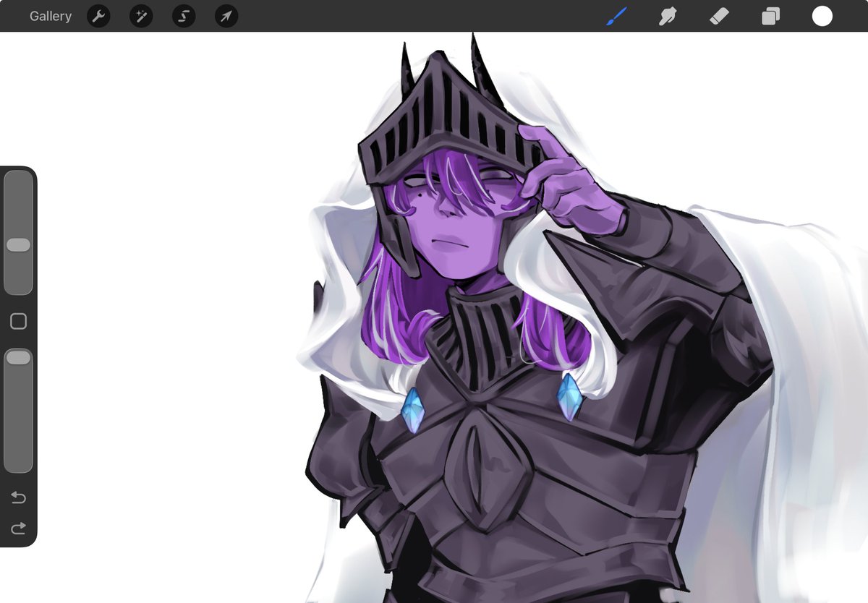Select the Eraser tool
This screenshot has width=868, height=603.
(x=719, y=16)
